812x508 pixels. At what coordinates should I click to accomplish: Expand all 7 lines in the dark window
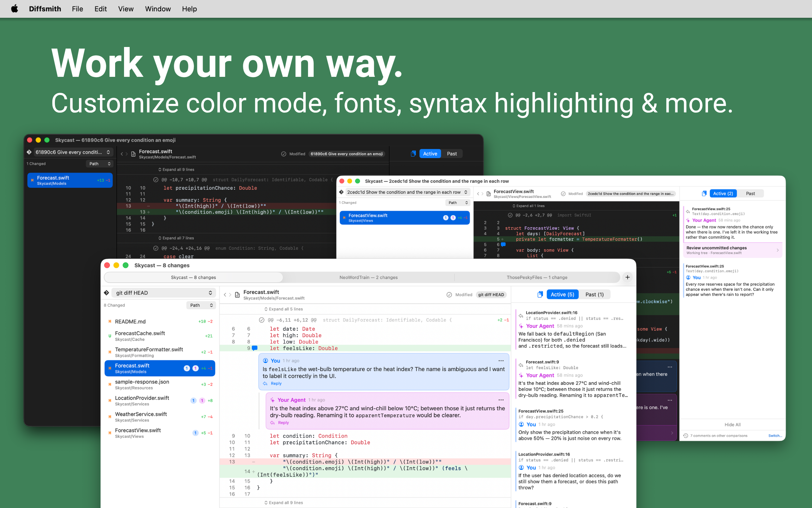[176, 238]
